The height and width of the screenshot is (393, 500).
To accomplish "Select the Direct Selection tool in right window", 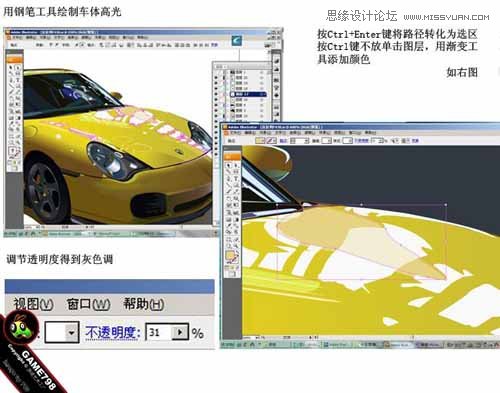I will tap(236, 165).
